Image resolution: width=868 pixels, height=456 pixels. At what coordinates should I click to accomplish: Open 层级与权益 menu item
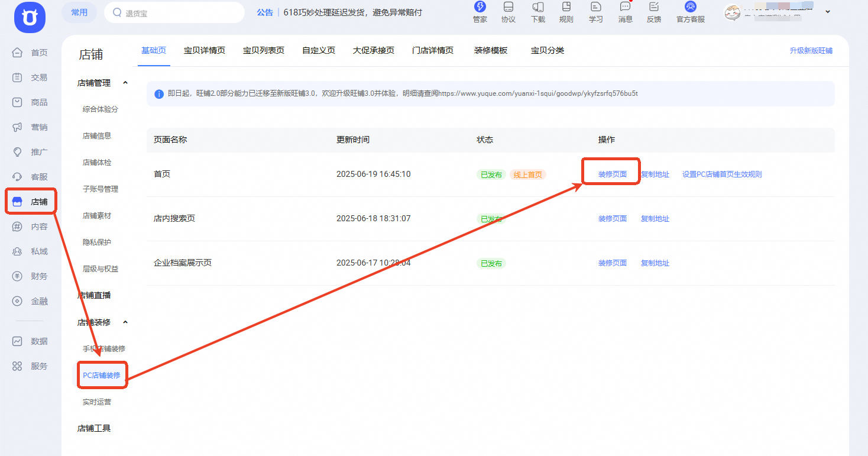(x=101, y=269)
